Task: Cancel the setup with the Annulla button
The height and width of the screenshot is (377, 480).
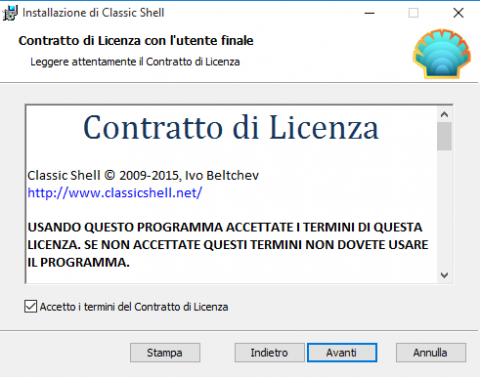Action: coord(431,352)
